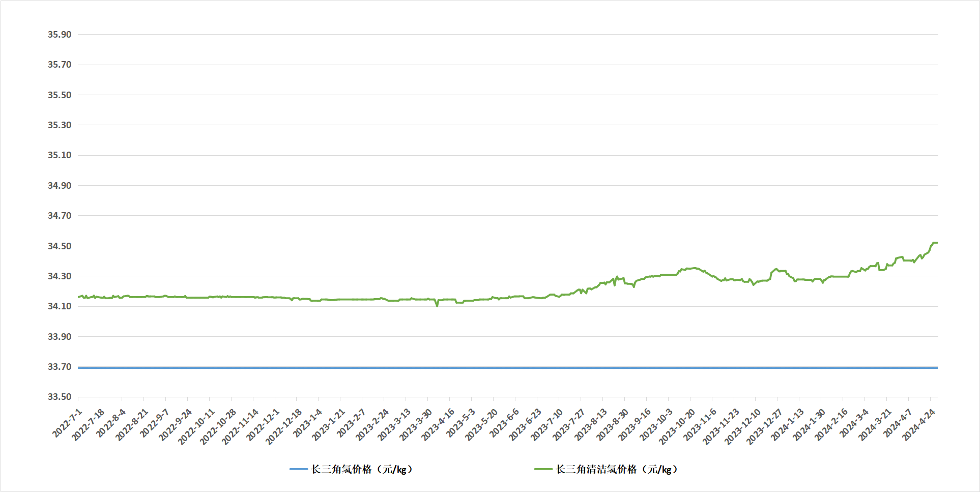Select the x-axis date 2023-6-23
This screenshot has height=492, width=980.
(x=525, y=424)
